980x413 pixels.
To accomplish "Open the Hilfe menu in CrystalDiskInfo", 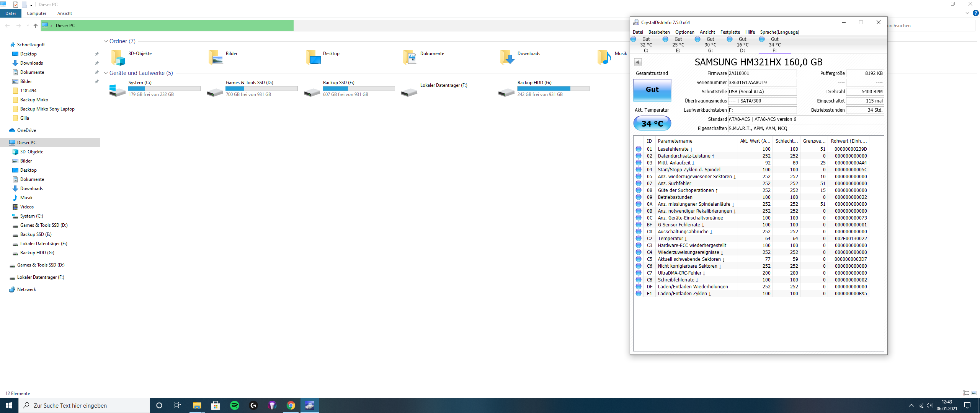I will point(750,32).
